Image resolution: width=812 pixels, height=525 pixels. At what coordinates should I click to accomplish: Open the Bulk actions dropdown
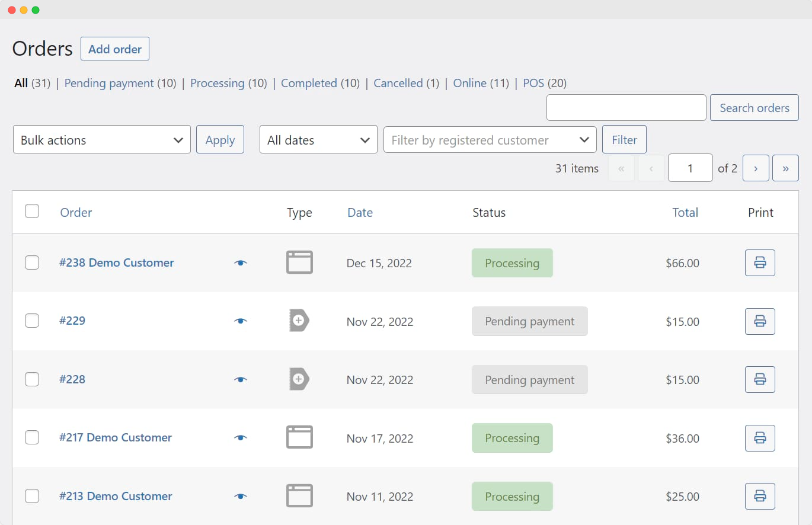tap(101, 139)
